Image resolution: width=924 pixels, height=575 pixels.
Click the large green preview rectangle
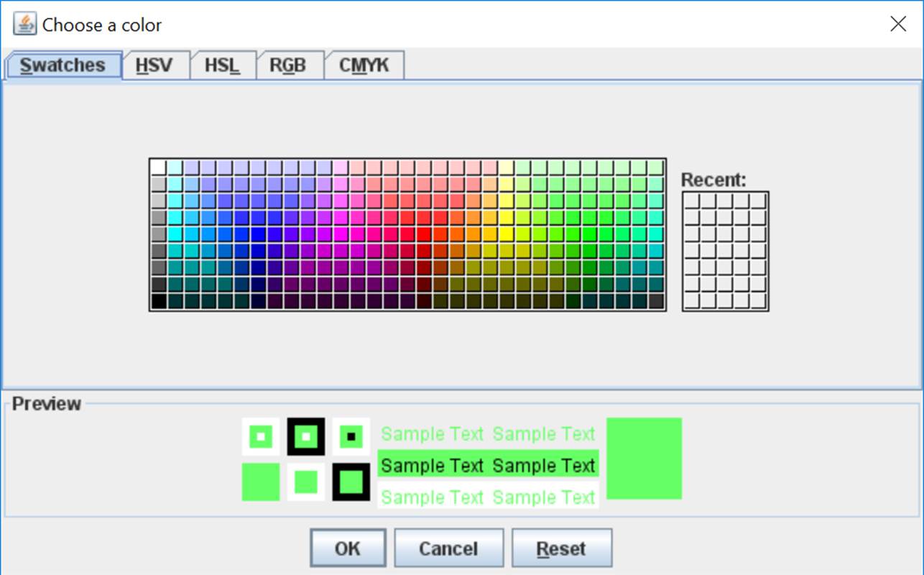644,458
